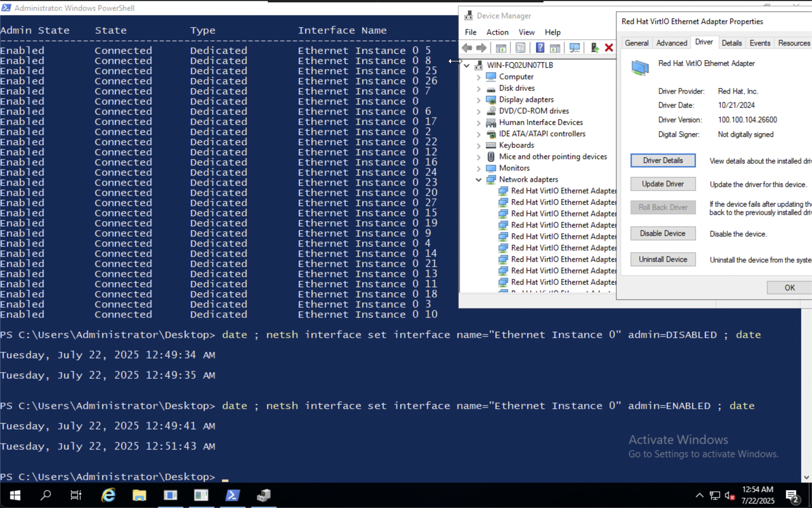
Task: Click the blue Help question-mark toolbar icon
Action: (x=540, y=48)
